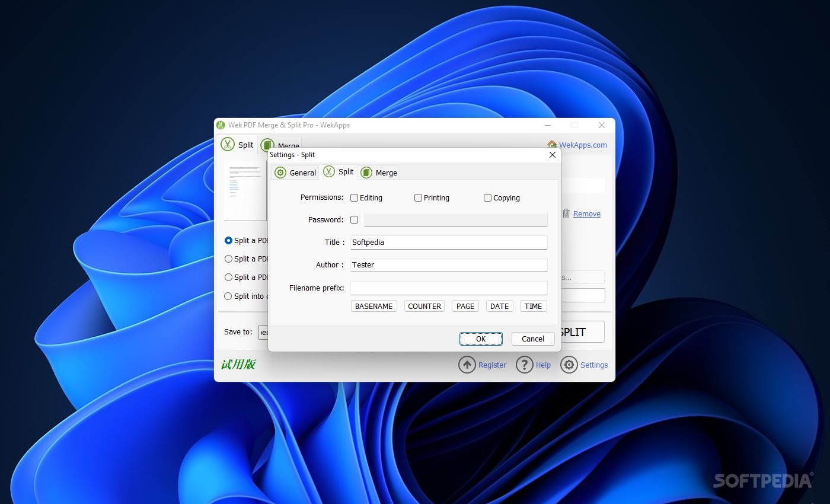Close the Wek PDF Merge & Split window
This screenshot has height=504, width=830.
click(x=601, y=125)
